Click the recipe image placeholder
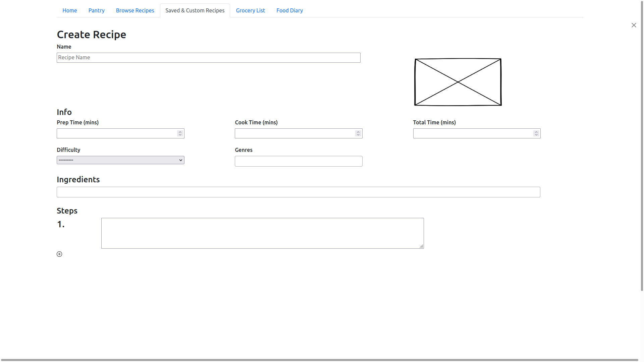 [458, 82]
